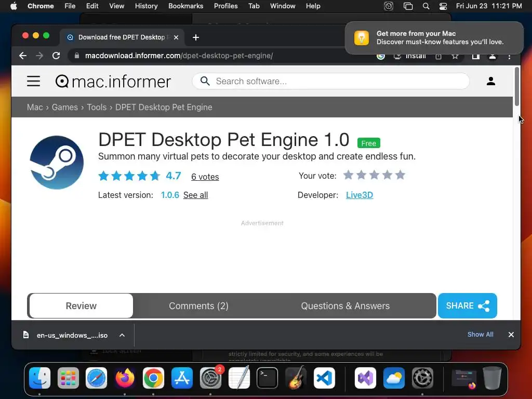This screenshot has height=399, width=532.
Task: Open the Live3D developer page
Action: (x=360, y=195)
